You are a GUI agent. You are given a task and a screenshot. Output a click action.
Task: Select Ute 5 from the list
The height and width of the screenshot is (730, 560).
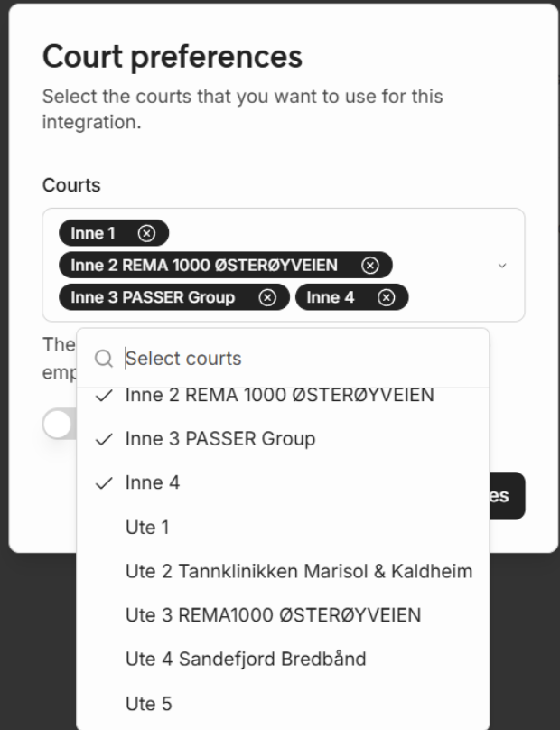coord(148,704)
